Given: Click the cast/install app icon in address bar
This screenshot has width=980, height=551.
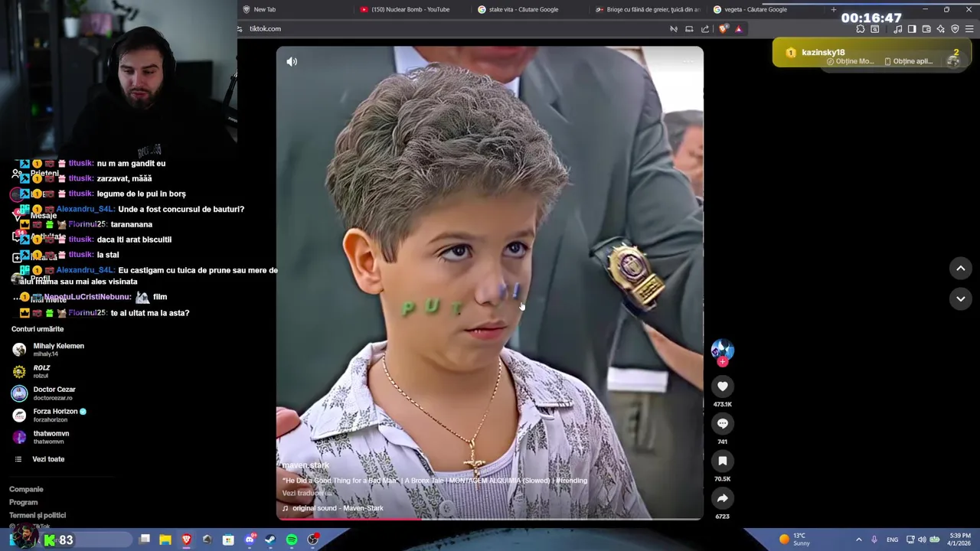Looking at the screenshot, I should pos(689,29).
